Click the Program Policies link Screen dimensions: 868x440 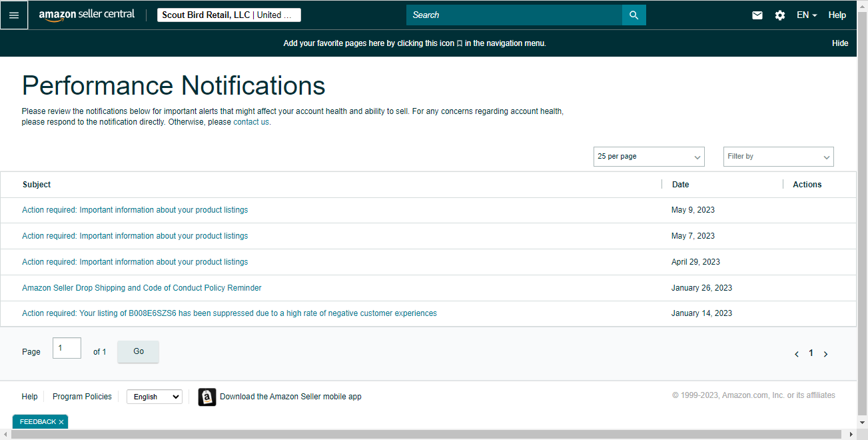pyautogui.click(x=82, y=397)
